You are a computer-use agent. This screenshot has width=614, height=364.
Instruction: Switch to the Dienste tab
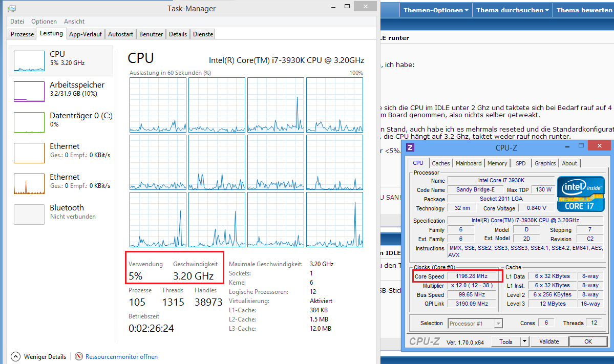point(203,34)
